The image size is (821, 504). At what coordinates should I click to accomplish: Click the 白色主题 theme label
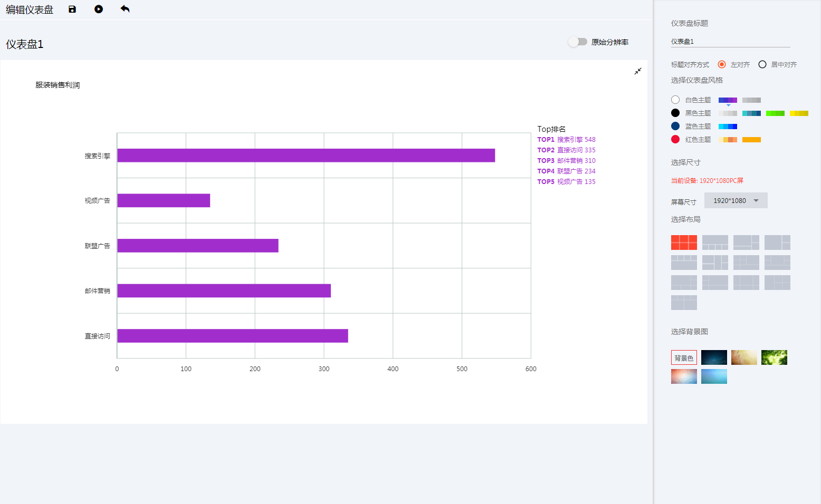pyautogui.click(x=698, y=100)
